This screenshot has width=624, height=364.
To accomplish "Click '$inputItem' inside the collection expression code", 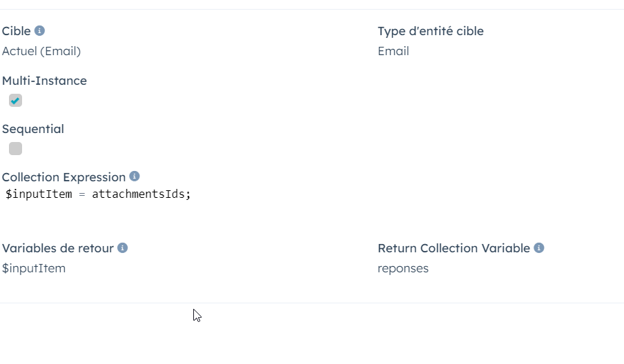I will (39, 194).
